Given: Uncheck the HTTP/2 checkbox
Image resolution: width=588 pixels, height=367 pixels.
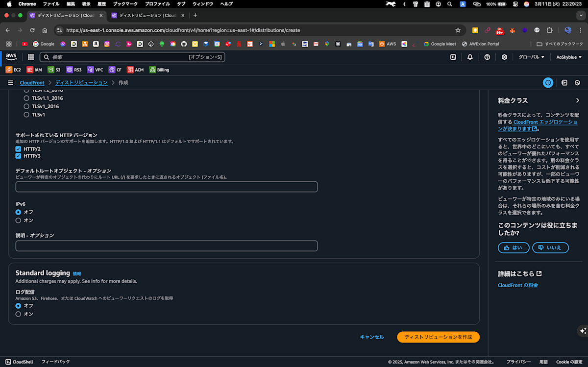Looking at the screenshot, I should click(x=18, y=148).
